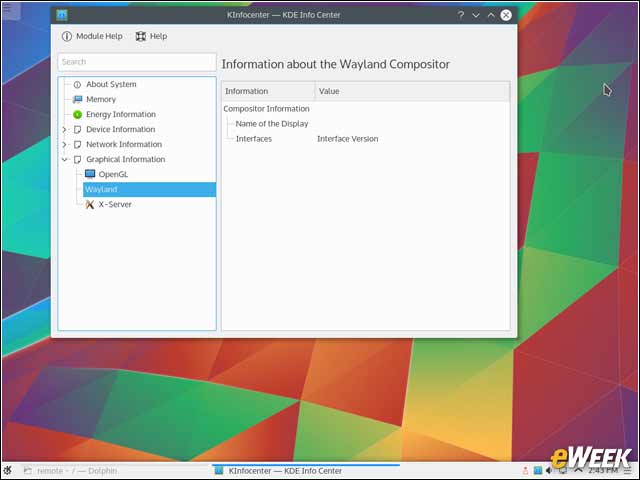This screenshot has width=640, height=480.
Task: Sort by the Information column header
Action: (268, 91)
